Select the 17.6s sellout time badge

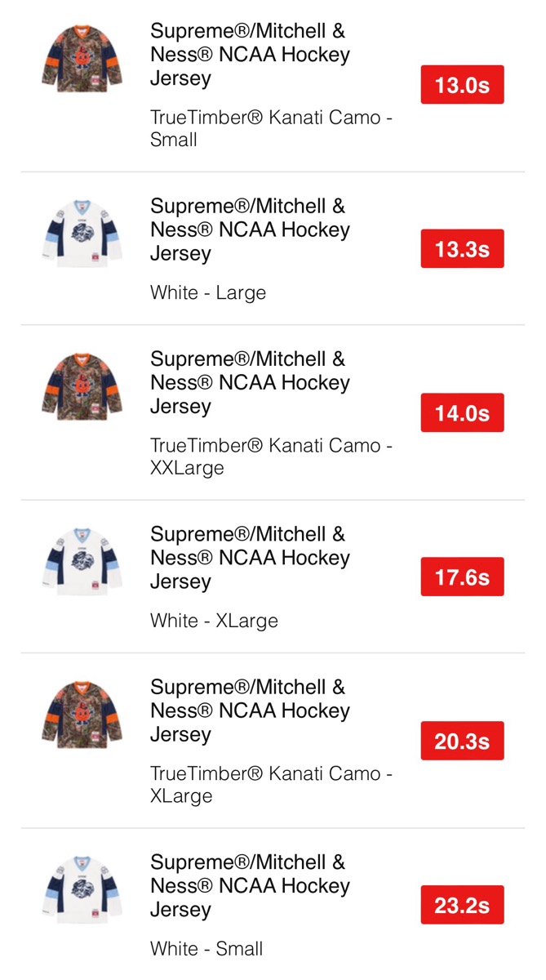[462, 577]
